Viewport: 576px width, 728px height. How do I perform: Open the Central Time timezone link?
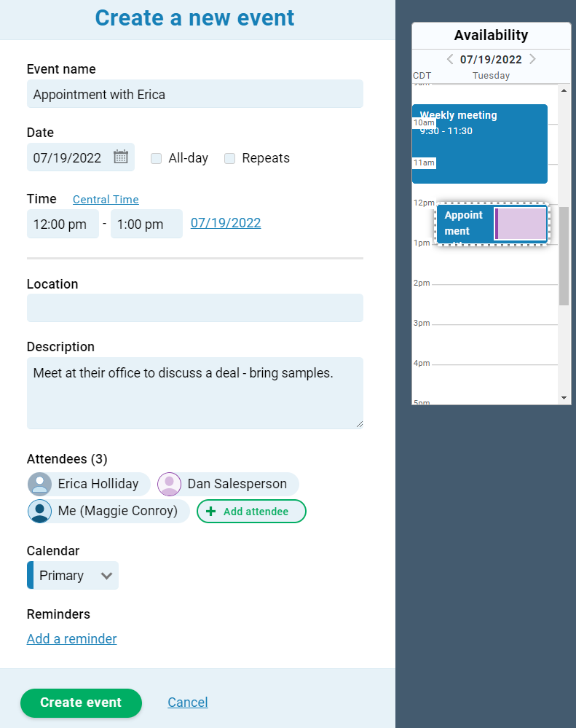click(x=106, y=200)
